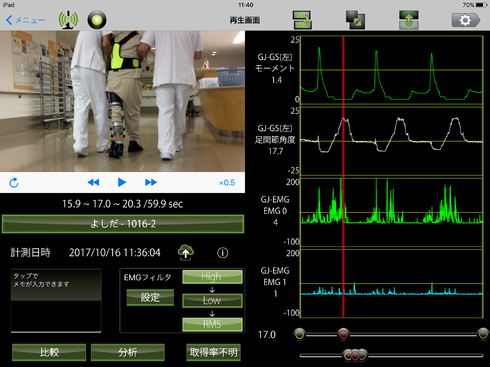Screen dimensions: 490x367
Task: Upload measurement with cloud arrow icon
Action: (186, 253)
